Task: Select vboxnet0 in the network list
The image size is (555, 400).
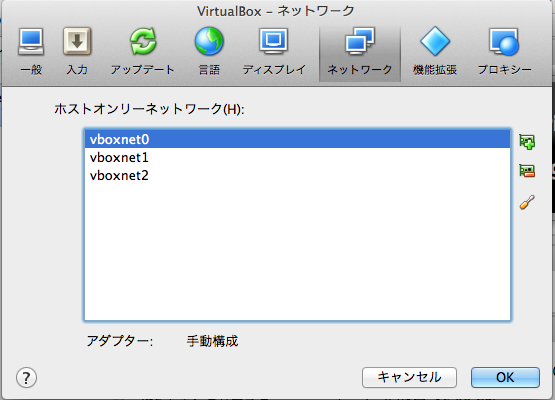Action: (x=297, y=139)
